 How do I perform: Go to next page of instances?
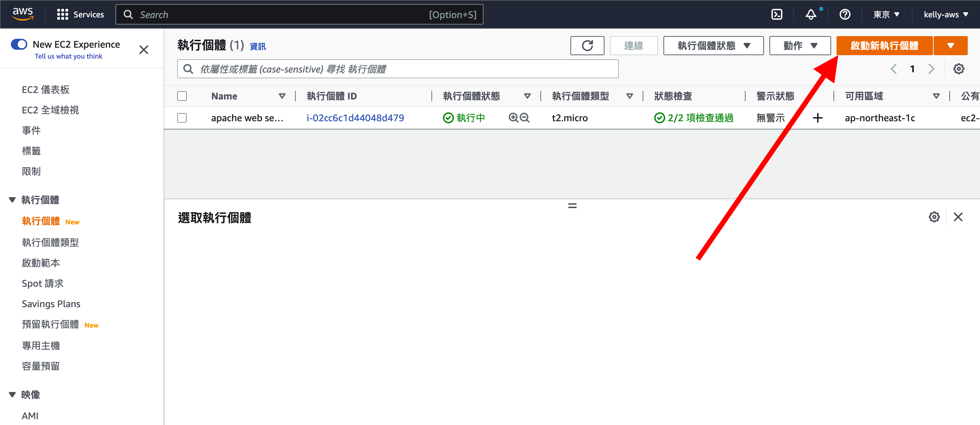tap(931, 69)
